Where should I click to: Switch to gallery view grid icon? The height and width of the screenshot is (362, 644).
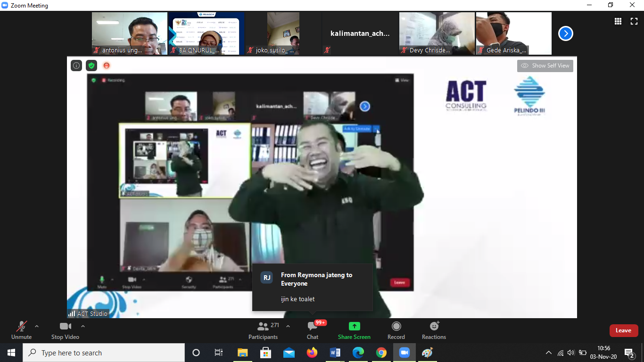(x=618, y=21)
